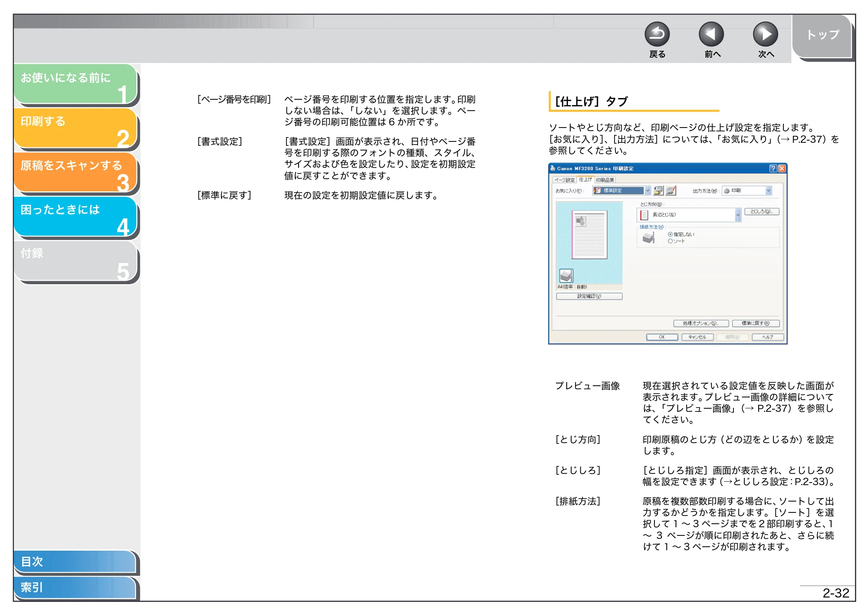This screenshot has height=614, width=868.
Task: Select the 指定しない radio button
Action: 670,234
